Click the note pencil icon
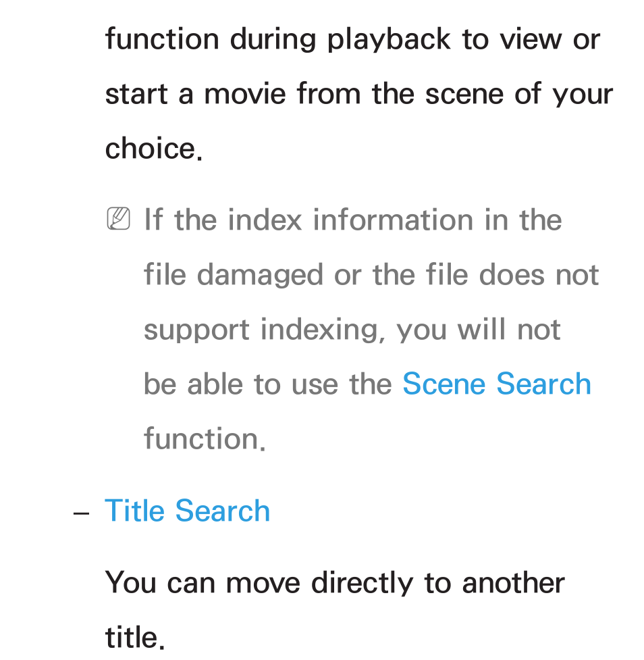 click(x=119, y=218)
